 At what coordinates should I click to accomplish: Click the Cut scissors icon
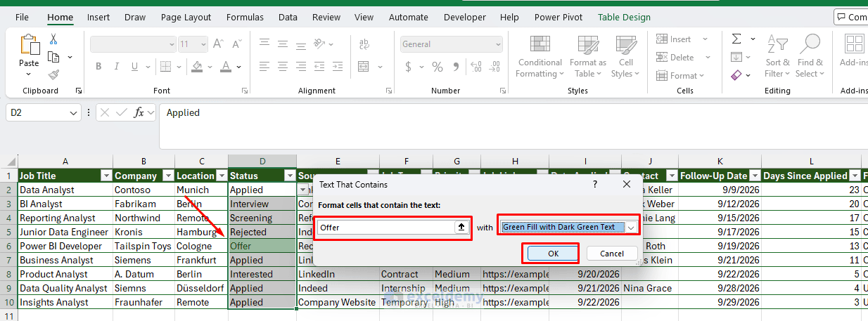[x=53, y=39]
